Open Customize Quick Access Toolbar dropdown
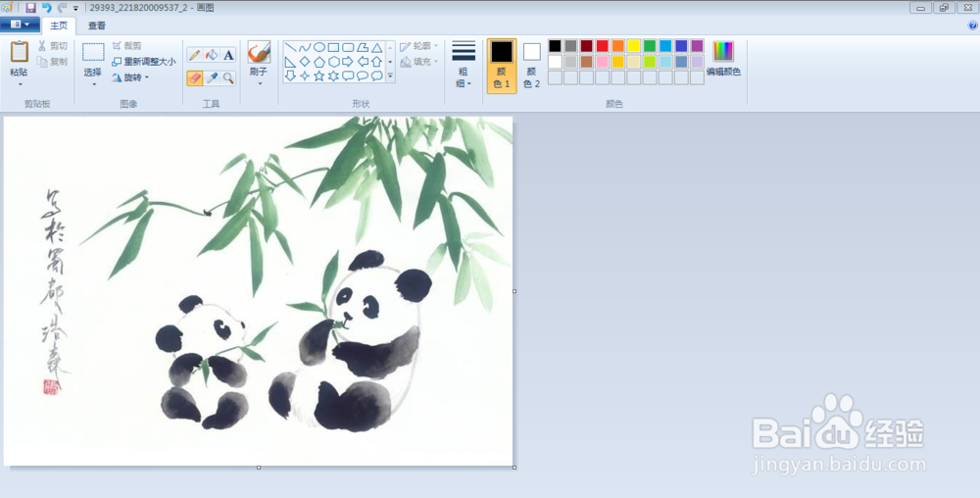This screenshot has width=980, height=498. (75, 8)
